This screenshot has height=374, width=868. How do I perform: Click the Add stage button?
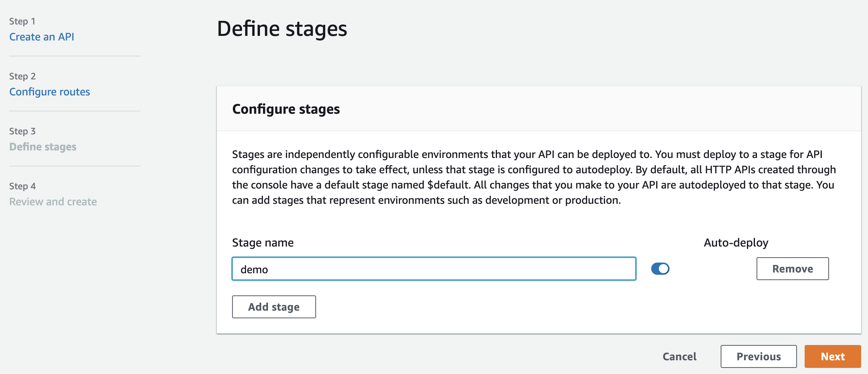(x=273, y=306)
